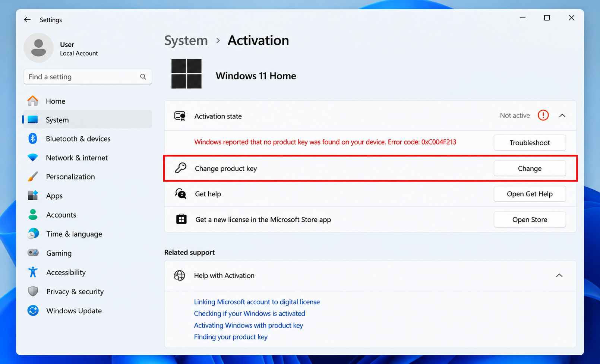Click the Bluetooth icon in sidebar
This screenshot has width=600, height=364.
(x=33, y=139)
